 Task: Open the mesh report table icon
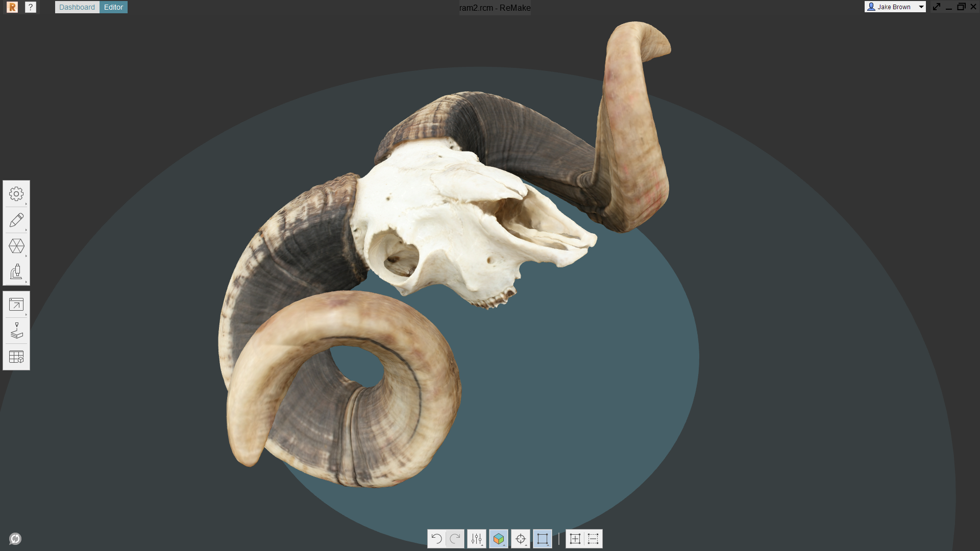16,357
